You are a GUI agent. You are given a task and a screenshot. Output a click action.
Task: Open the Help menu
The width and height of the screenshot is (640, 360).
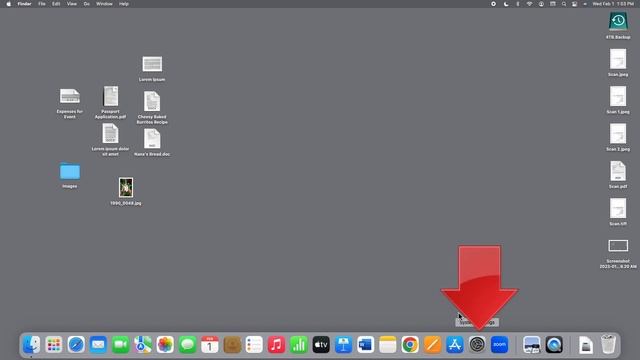[x=124, y=4]
